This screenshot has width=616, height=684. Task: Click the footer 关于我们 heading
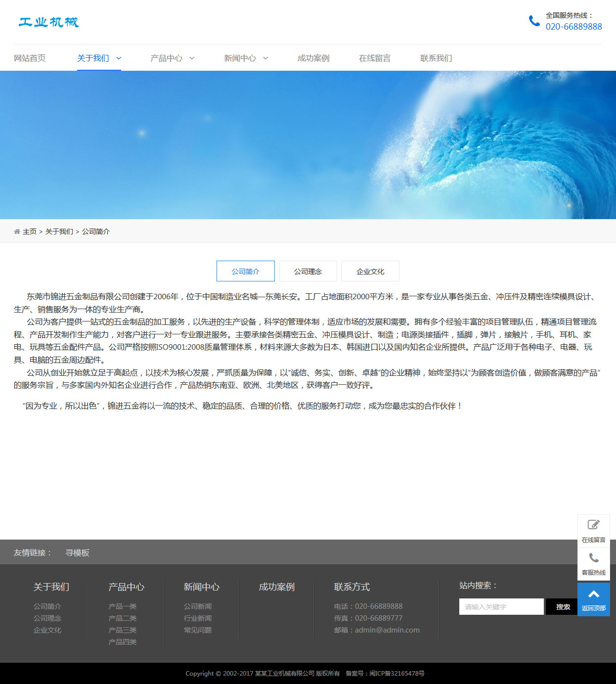tap(51, 587)
